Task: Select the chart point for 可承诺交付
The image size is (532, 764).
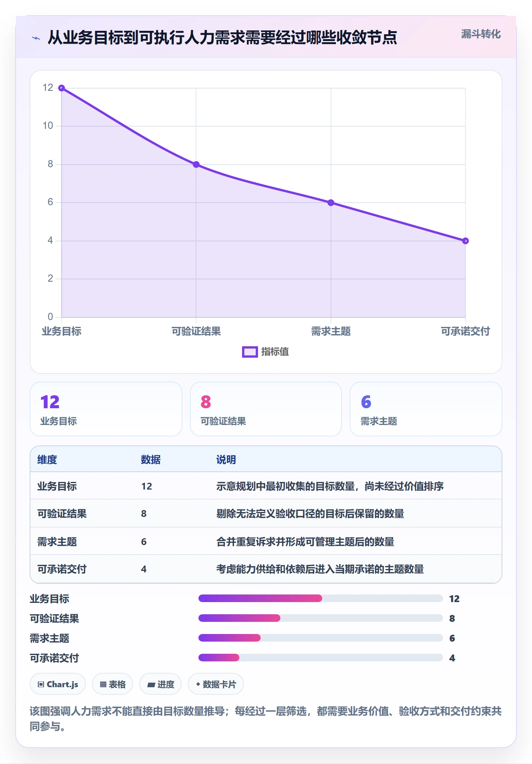Action: [465, 241]
